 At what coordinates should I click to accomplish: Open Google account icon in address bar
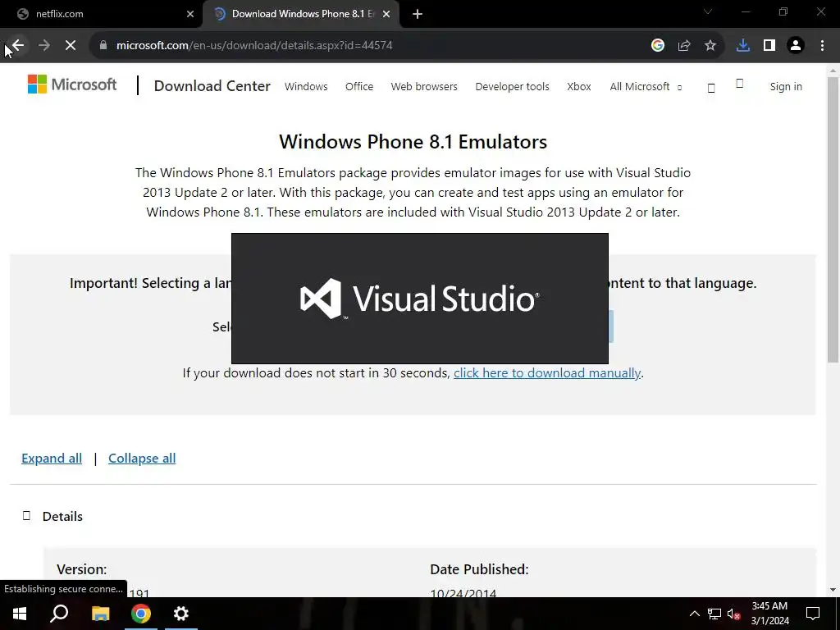coord(658,46)
